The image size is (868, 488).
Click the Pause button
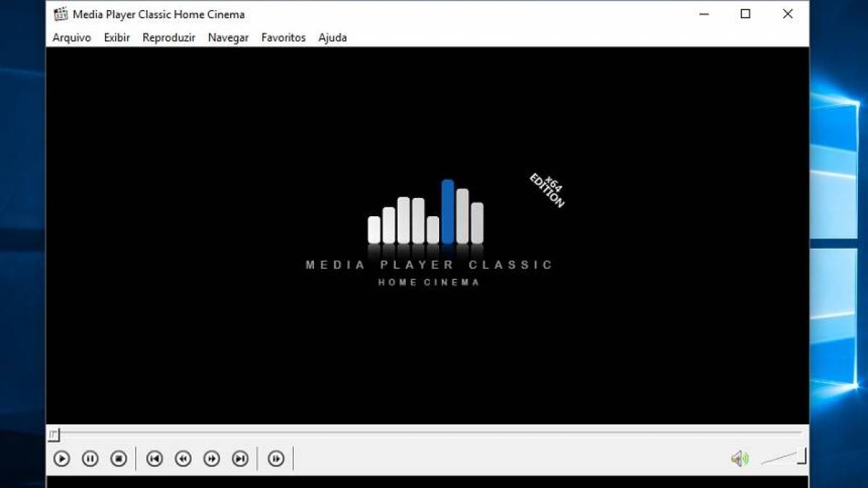point(90,458)
